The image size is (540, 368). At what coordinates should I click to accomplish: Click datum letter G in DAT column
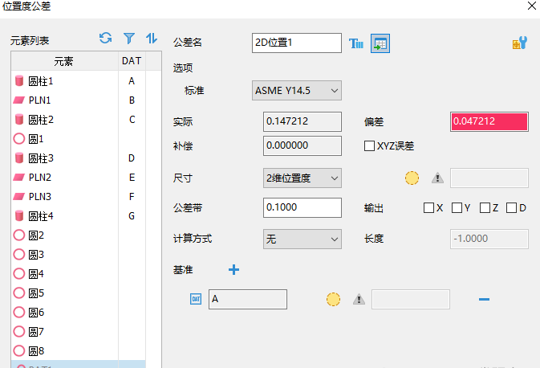(132, 216)
